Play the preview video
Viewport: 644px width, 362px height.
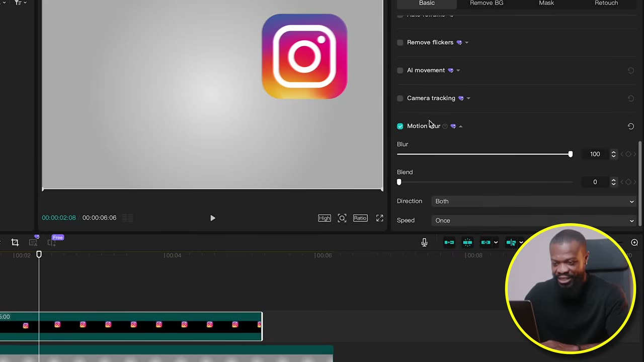click(x=212, y=218)
